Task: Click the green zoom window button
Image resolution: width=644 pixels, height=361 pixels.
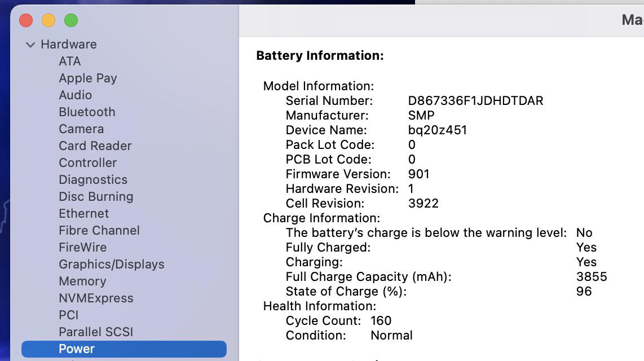Action: point(70,21)
